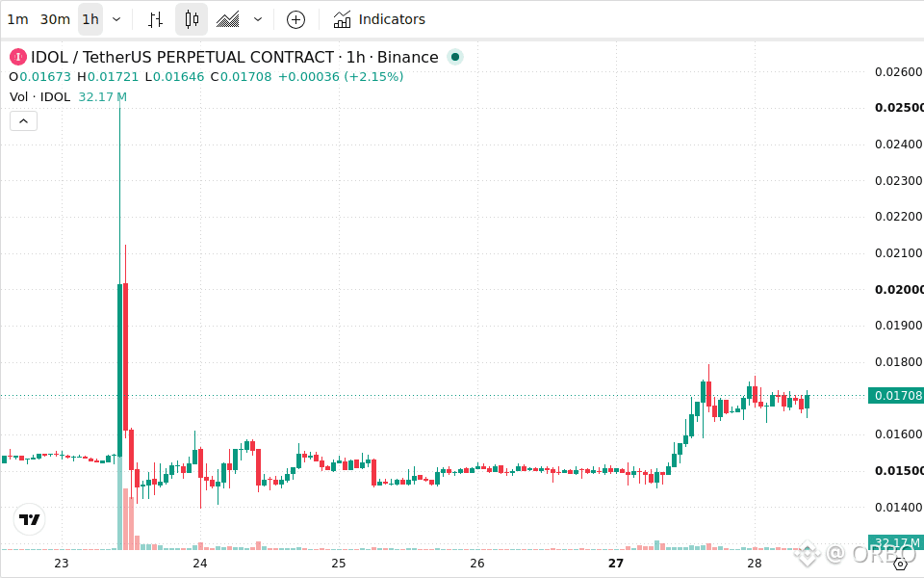Open chart settings gear icon

tap(901, 565)
